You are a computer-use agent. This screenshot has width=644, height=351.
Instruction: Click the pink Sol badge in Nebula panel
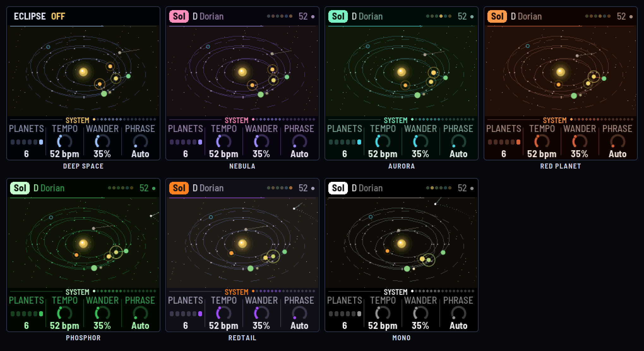[179, 16]
